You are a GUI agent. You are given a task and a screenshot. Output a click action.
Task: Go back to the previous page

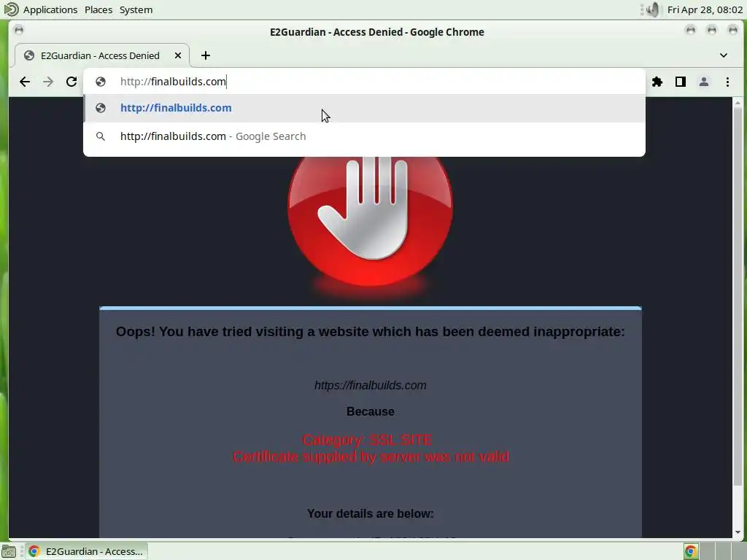coord(25,82)
